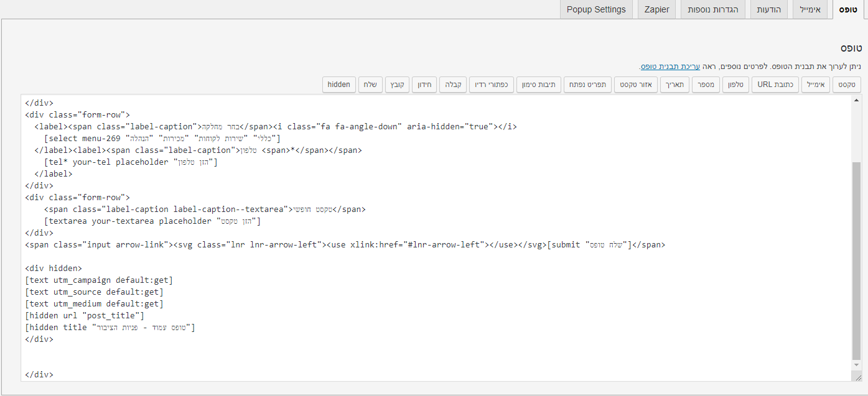Click the [hidden title ...] shortcode line
This screenshot has width=868, height=396.
coord(111,328)
